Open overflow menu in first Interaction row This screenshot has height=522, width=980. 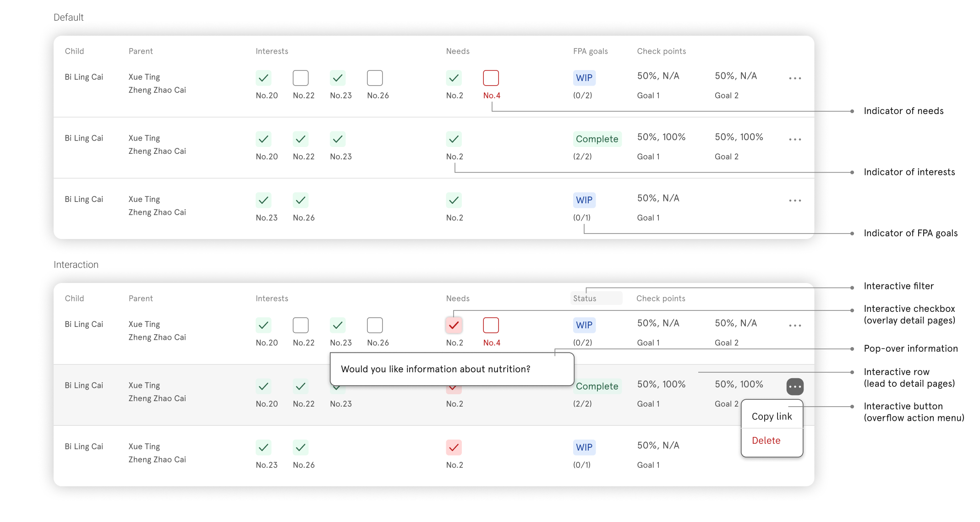[795, 326]
